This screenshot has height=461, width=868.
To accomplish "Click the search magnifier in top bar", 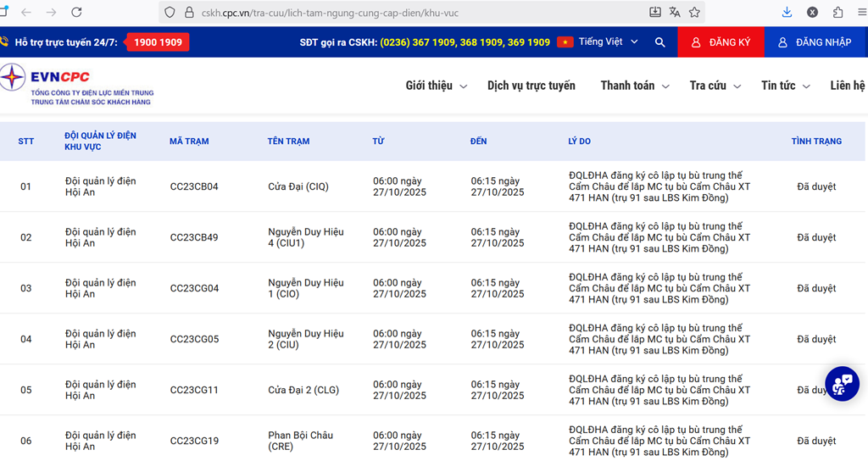I will tap(660, 42).
